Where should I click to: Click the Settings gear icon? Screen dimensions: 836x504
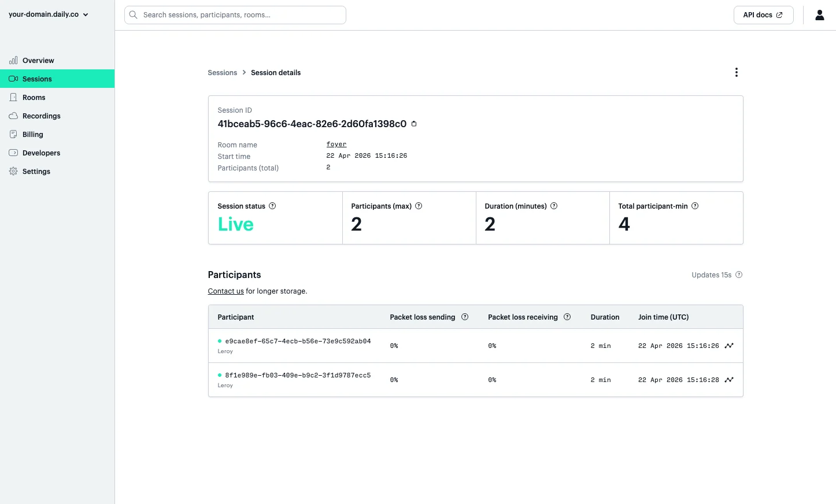(13, 171)
